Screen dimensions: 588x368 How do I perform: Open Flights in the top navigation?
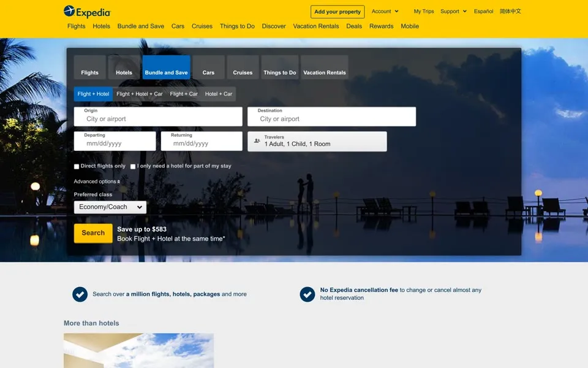(x=76, y=26)
